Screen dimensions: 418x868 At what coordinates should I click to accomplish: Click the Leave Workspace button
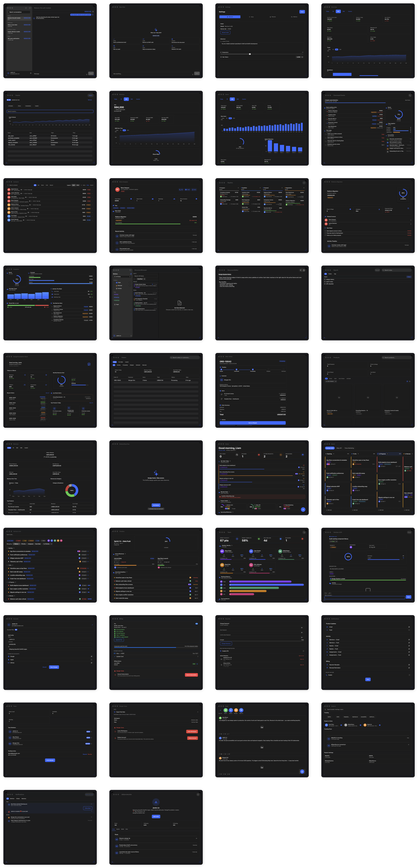click(192, 731)
